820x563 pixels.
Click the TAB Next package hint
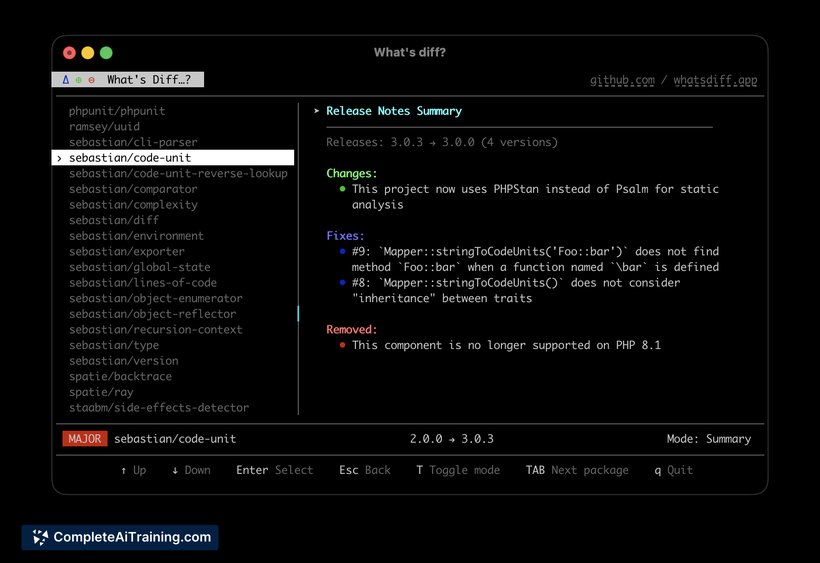click(x=577, y=470)
